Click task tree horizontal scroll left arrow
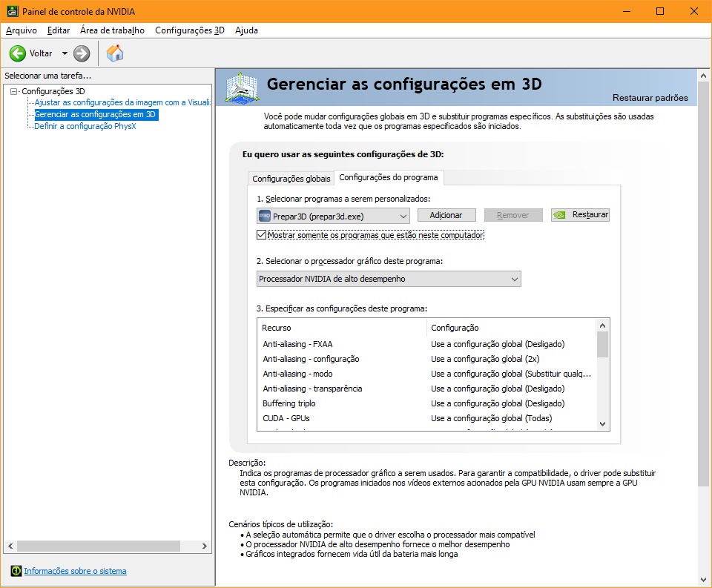Screen dimensions: 712x588 tap(10, 546)
